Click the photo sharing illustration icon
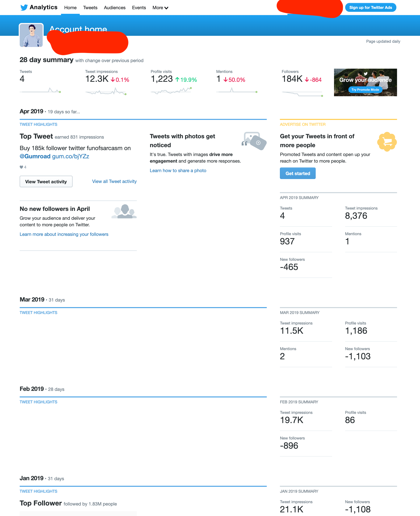 [x=254, y=141]
